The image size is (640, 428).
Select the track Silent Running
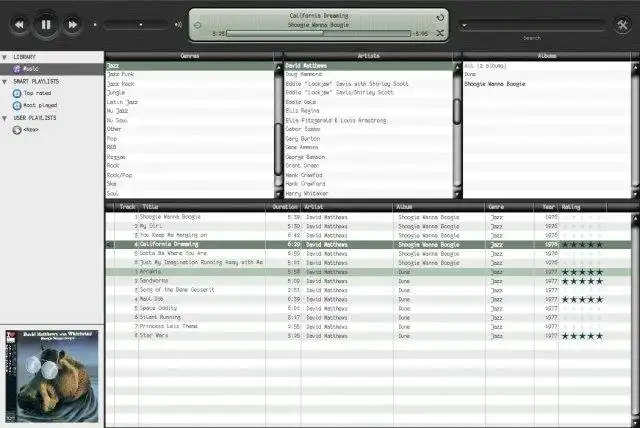pos(368,317)
